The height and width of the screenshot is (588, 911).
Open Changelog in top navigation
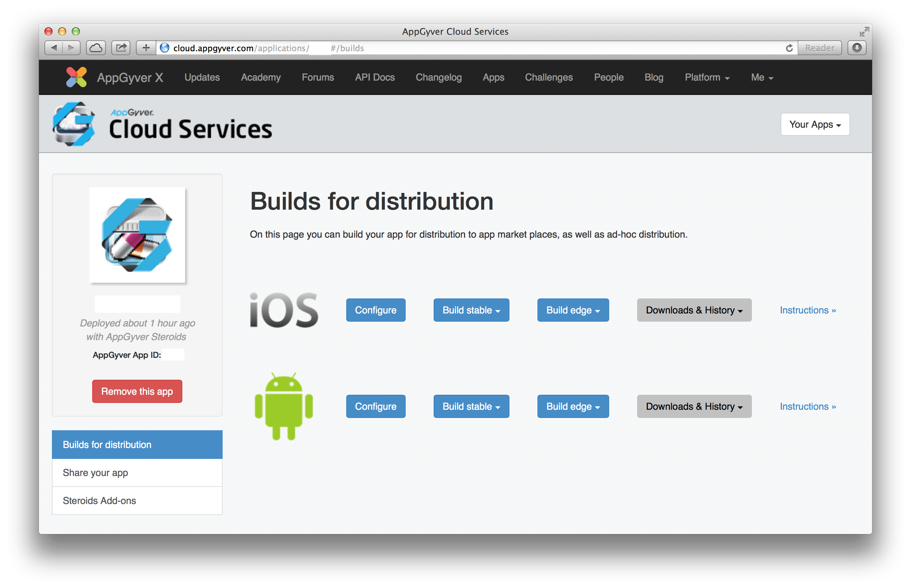tap(439, 77)
